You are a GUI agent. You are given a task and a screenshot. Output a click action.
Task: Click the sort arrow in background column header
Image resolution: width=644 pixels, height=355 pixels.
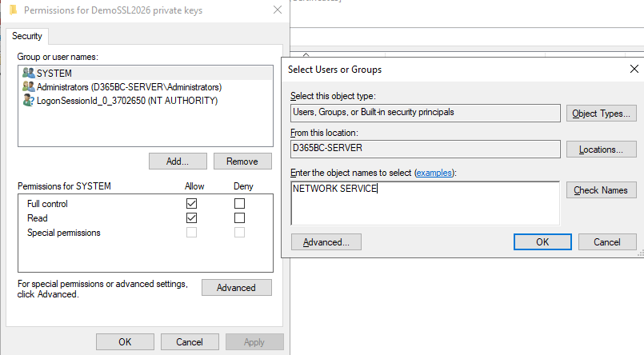click(306, 54)
